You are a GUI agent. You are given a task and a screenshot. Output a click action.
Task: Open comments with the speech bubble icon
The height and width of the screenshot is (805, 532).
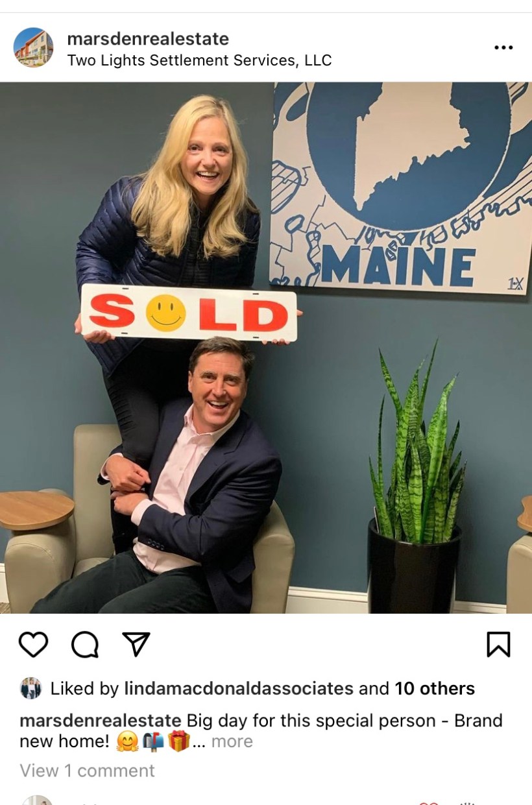coord(85,645)
